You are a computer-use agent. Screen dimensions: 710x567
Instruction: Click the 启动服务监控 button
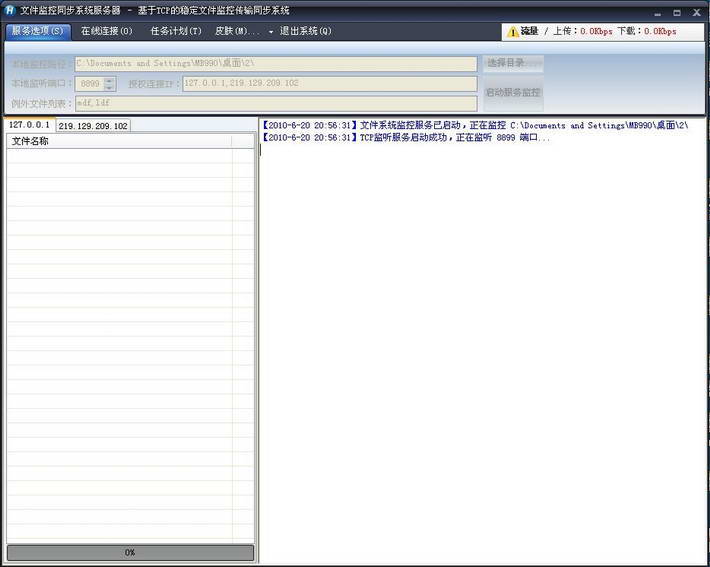pos(513,93)
